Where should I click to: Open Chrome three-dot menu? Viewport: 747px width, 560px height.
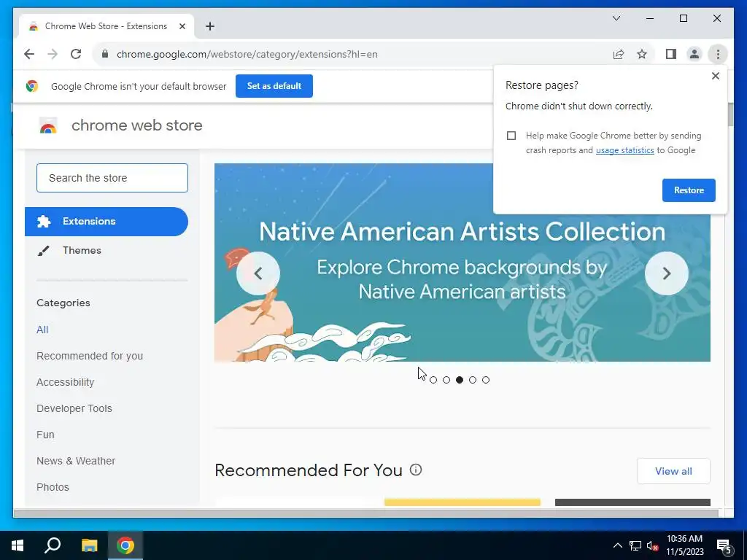tap(718, 54)
